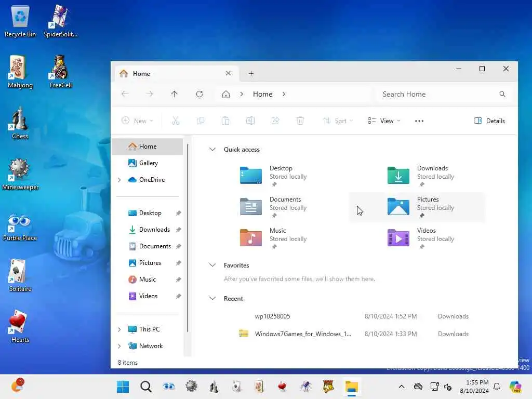Open the clock showing 1:55 PM
This screenshot has width=532, height=399.
coord(474,387)
